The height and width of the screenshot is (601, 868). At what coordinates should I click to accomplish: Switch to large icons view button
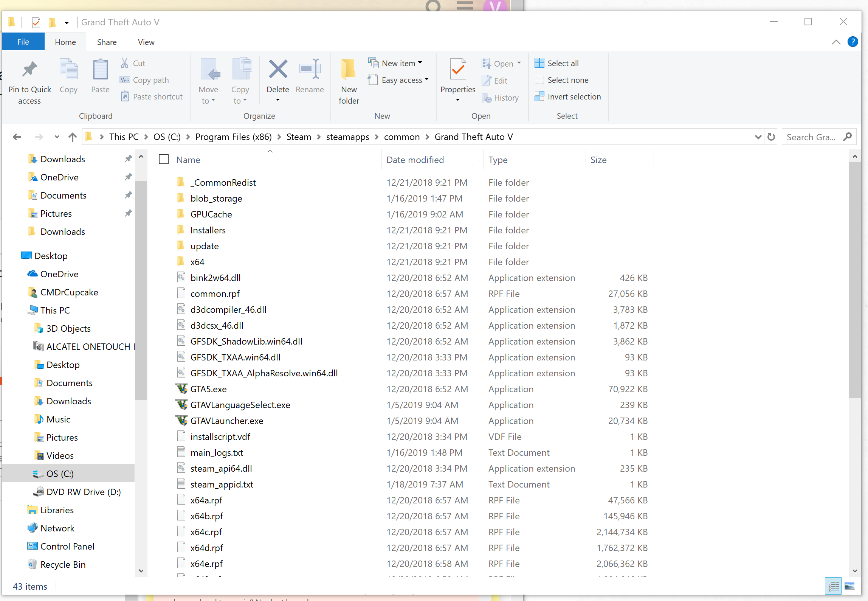(x=850, y=586)
